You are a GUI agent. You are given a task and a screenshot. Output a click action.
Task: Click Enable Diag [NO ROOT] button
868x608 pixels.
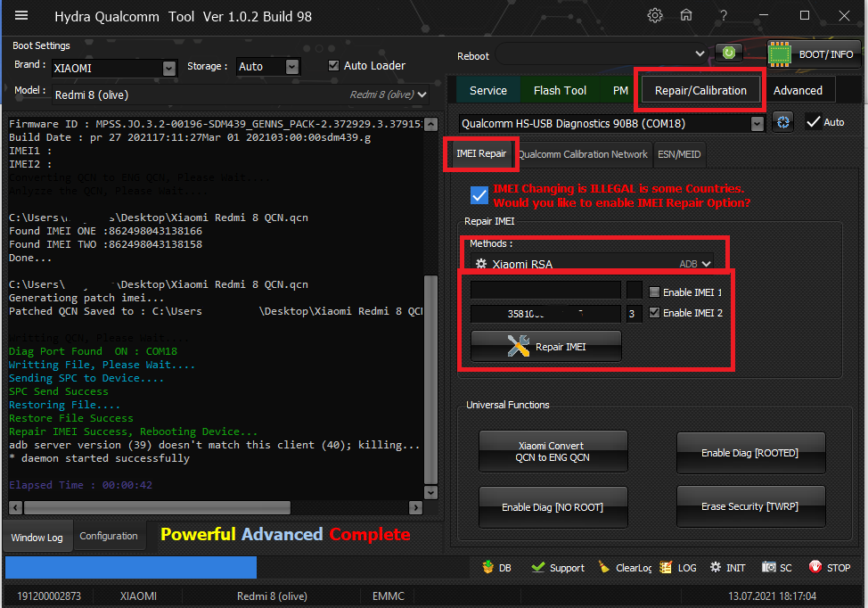click(553, 507)
